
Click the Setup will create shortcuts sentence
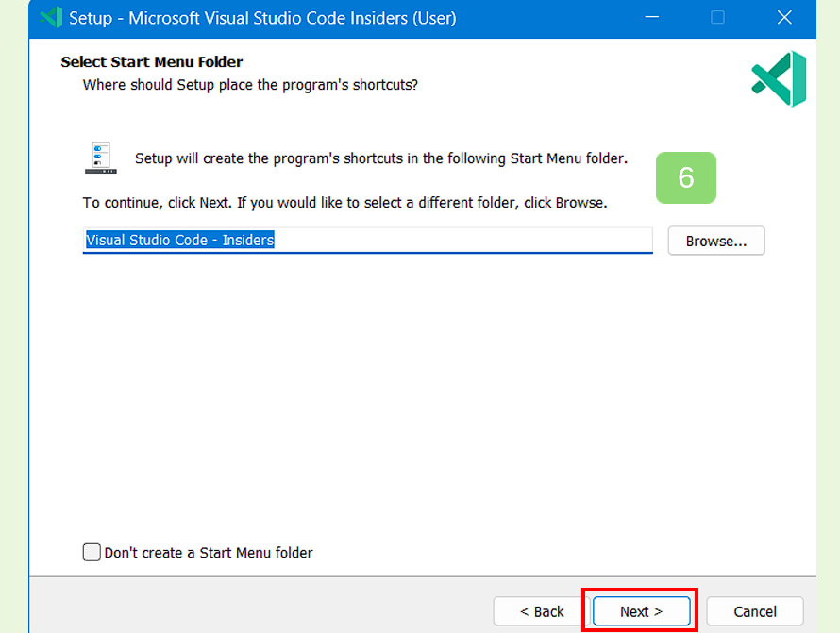(x=381, y=158)
